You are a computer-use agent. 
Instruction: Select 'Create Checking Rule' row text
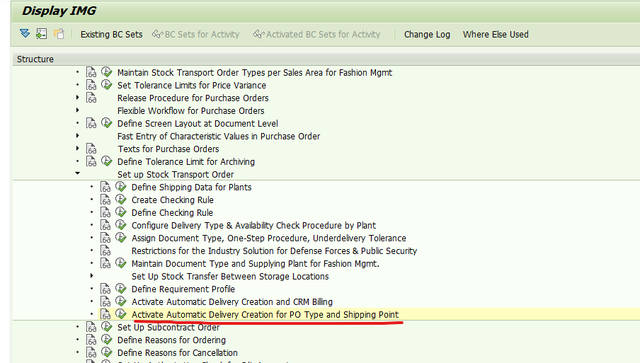(172, 200)
